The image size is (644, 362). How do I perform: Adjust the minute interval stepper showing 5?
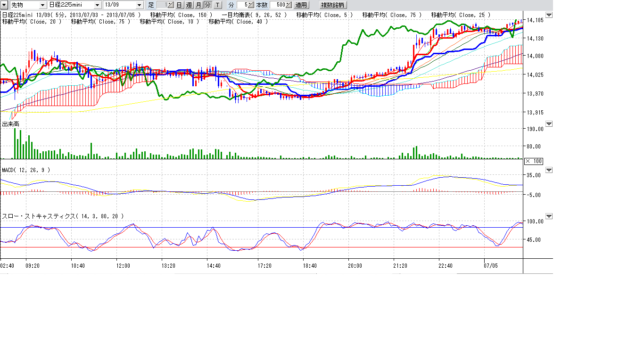[x=251, y=5]
